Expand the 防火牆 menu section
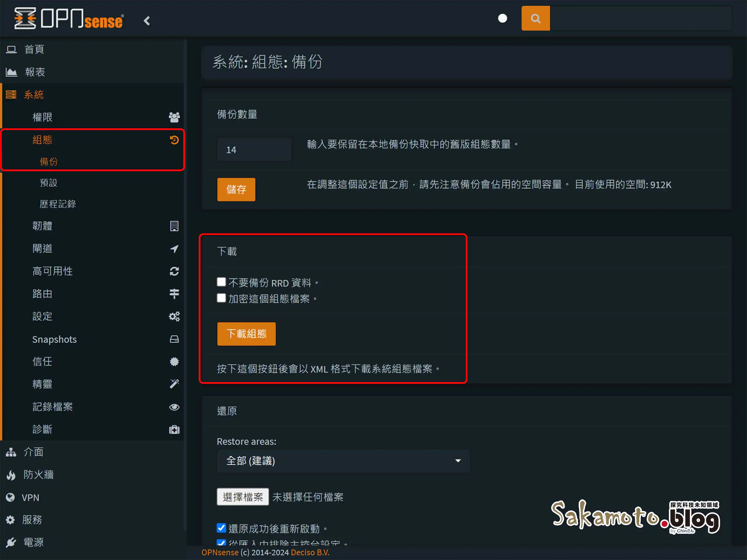 click(38, 475)
